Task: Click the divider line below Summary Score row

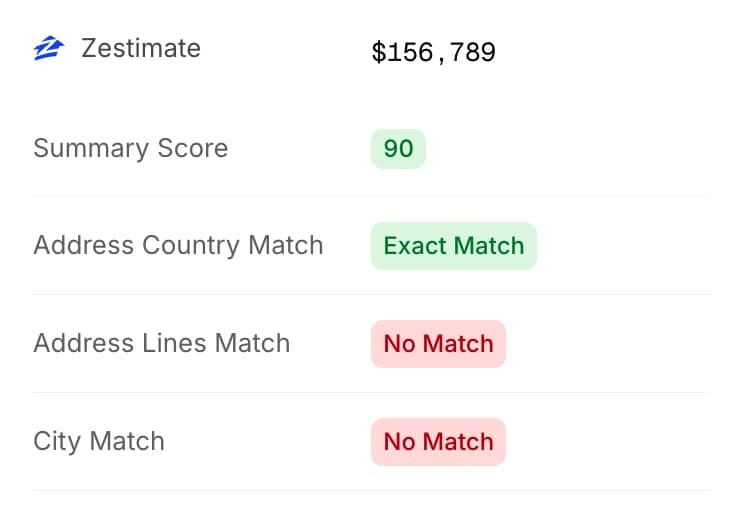Action: pyautogui.click(x=371, y=197)
